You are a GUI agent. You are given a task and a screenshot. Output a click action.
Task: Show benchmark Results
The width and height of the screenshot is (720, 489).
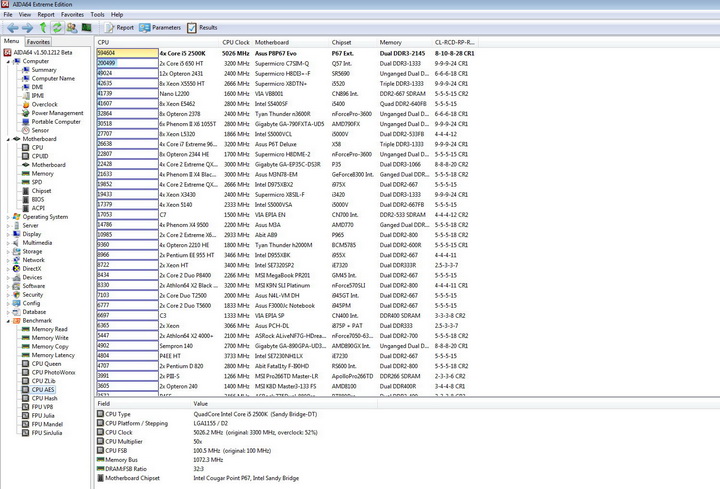pyautogui.click(x=202, y=28)
